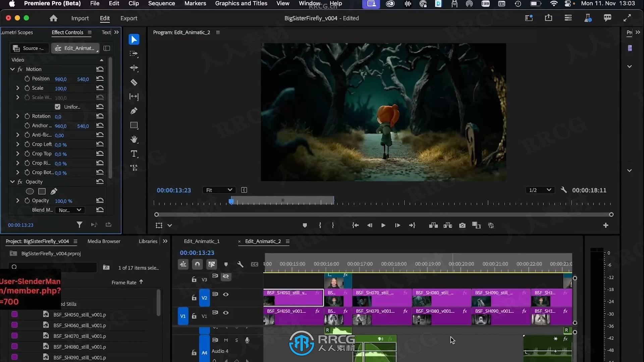
Task: Toggle Snap in timeline
Action: pyautogui.click(x=197, y=264)
